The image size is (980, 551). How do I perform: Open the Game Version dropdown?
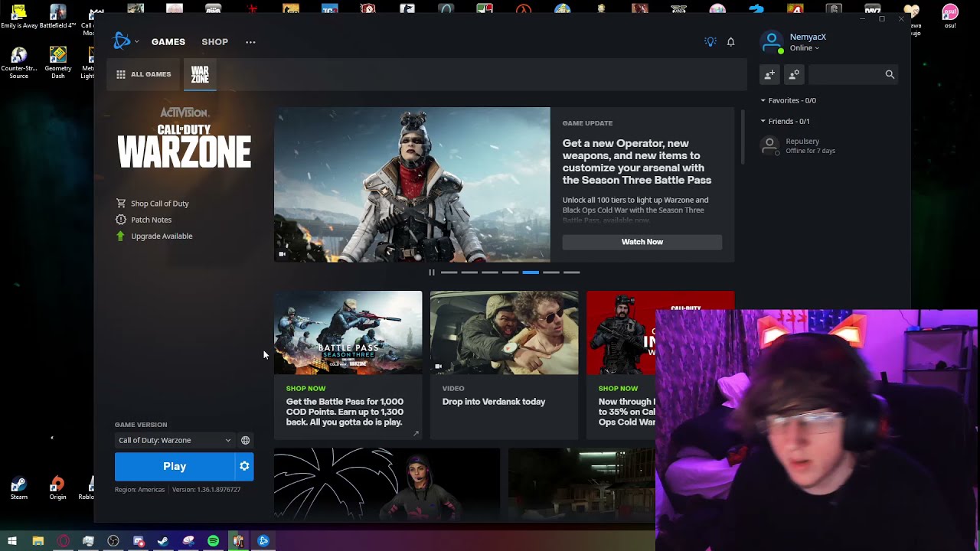tap(175, 440)
